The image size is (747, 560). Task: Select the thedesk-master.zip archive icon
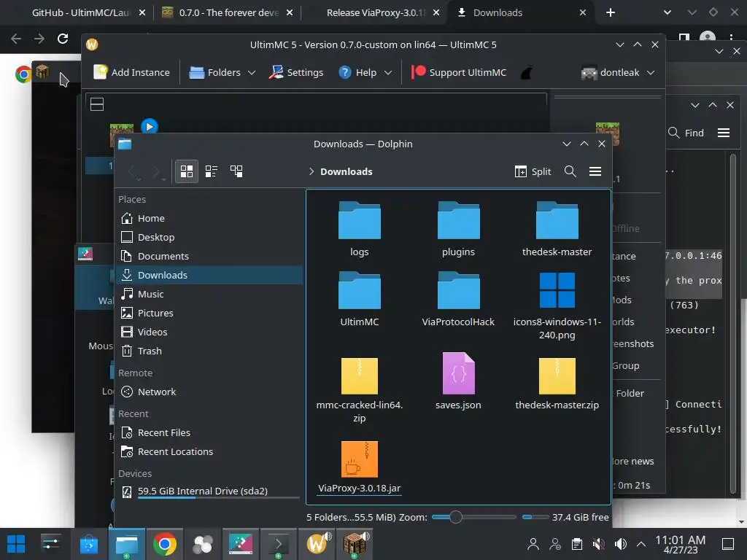557,376
